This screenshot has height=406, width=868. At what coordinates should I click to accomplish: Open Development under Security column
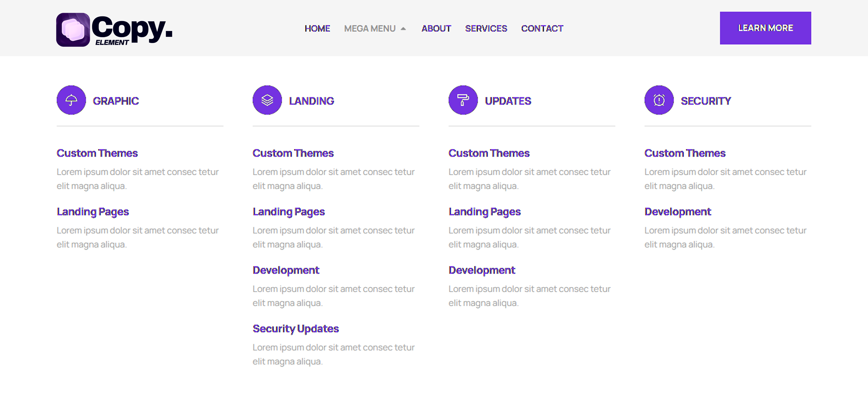[x=677, y=212]
